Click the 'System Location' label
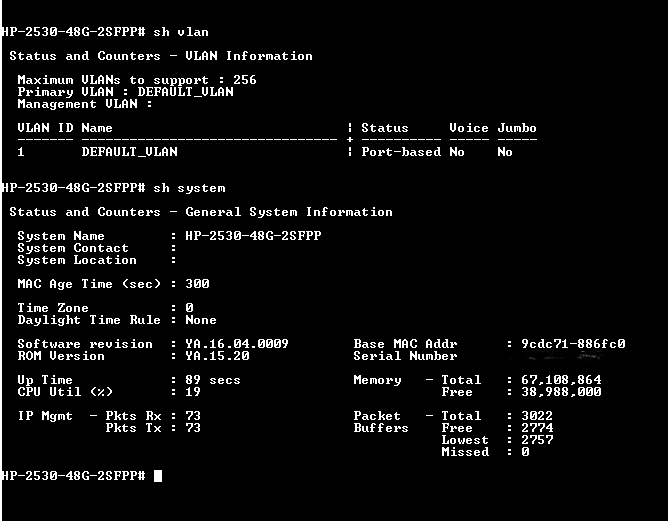668x521 pixels. [77, 260]
